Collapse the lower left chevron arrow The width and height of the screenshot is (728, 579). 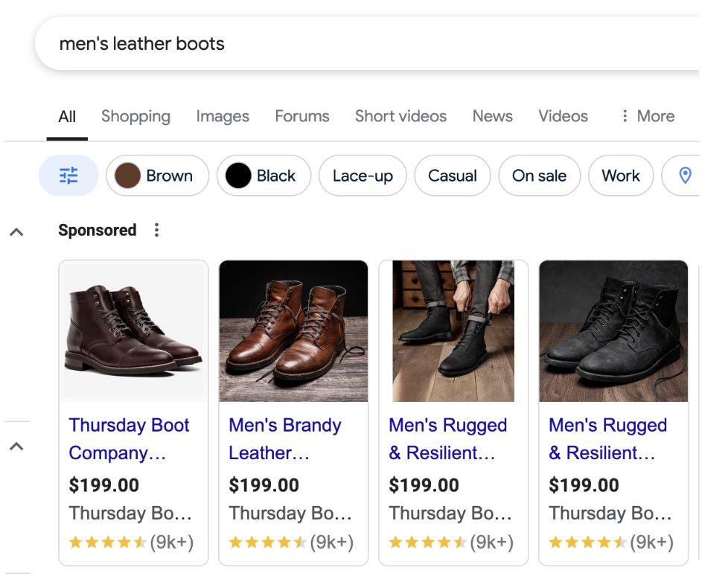coord(16,447)
